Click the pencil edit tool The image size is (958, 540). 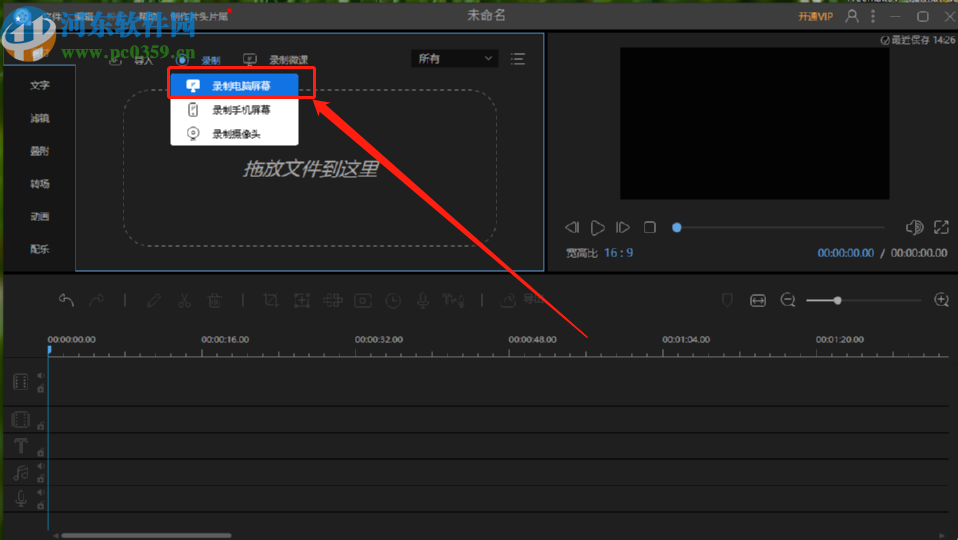pyautogui.click(x=153, y=300)
